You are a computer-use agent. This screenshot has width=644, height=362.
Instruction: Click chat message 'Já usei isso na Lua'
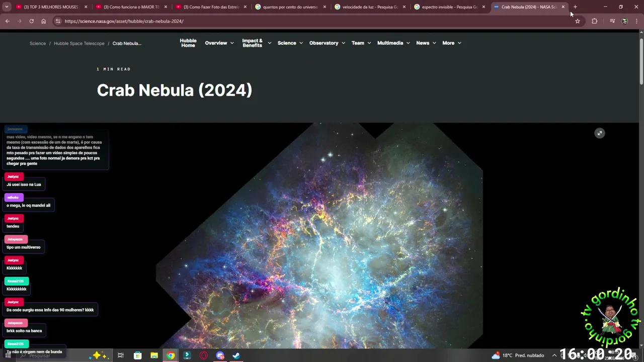tap(24, 185)
